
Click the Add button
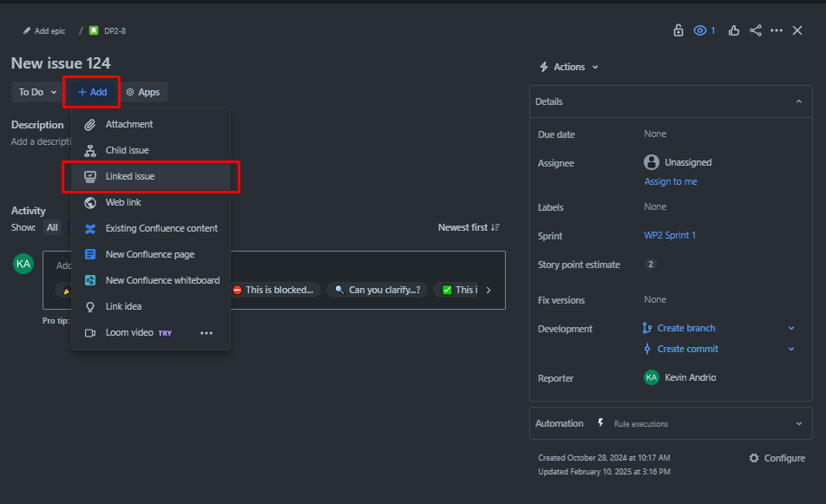[92, 92]
